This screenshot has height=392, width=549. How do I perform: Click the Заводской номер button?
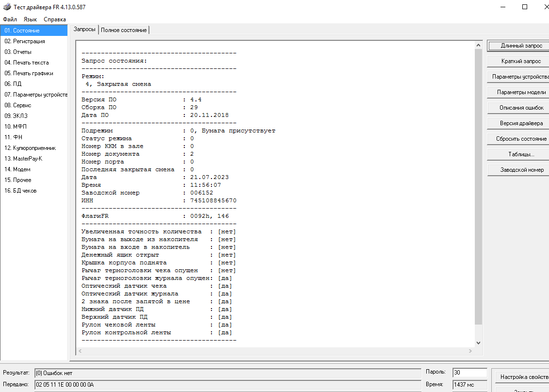point(519,169)
